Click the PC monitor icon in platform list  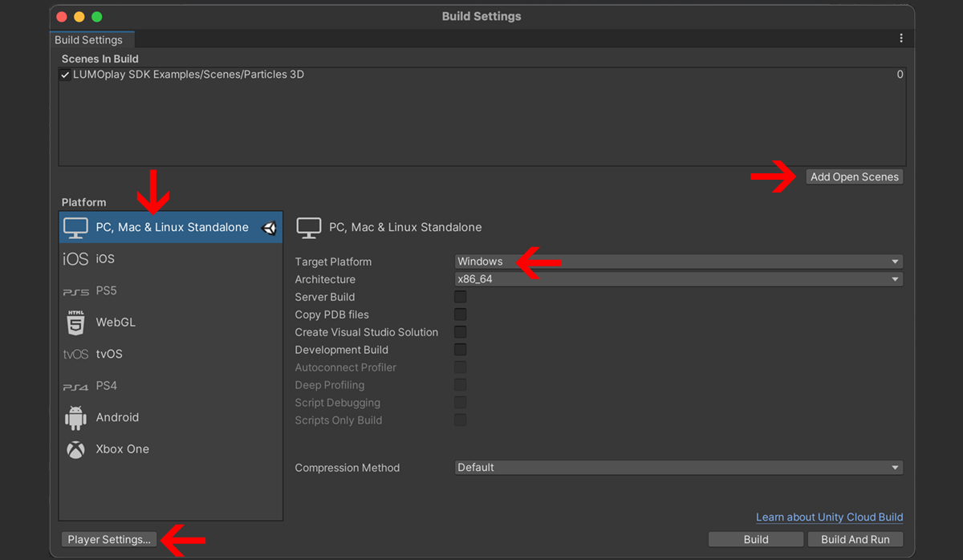pos(75,228)
